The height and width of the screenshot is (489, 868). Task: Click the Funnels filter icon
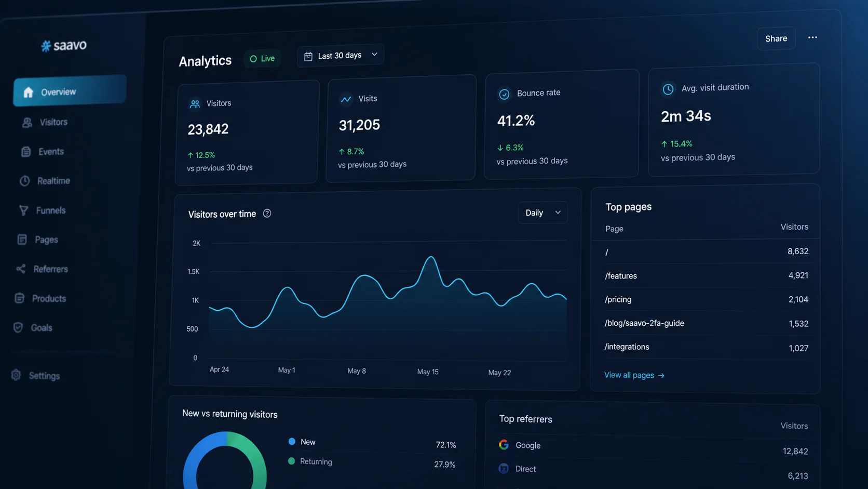[23, 210]
